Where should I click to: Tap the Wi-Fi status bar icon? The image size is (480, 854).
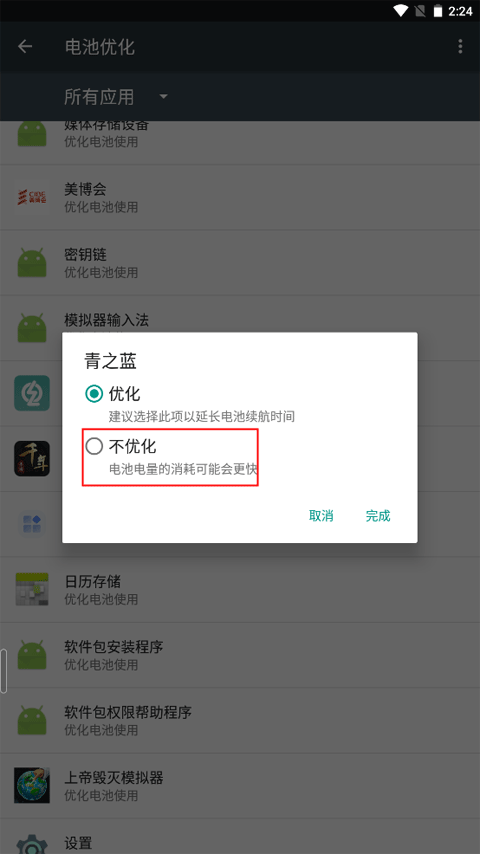pos(401,11)
